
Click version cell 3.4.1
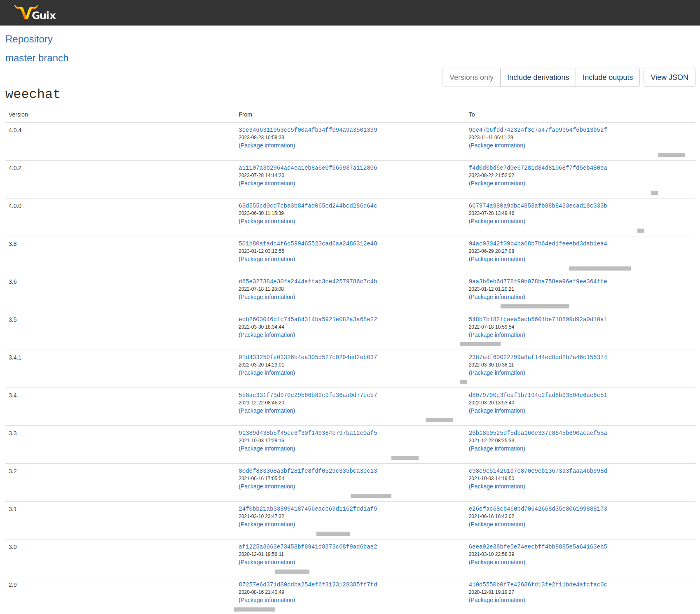(x=15, y=357)
